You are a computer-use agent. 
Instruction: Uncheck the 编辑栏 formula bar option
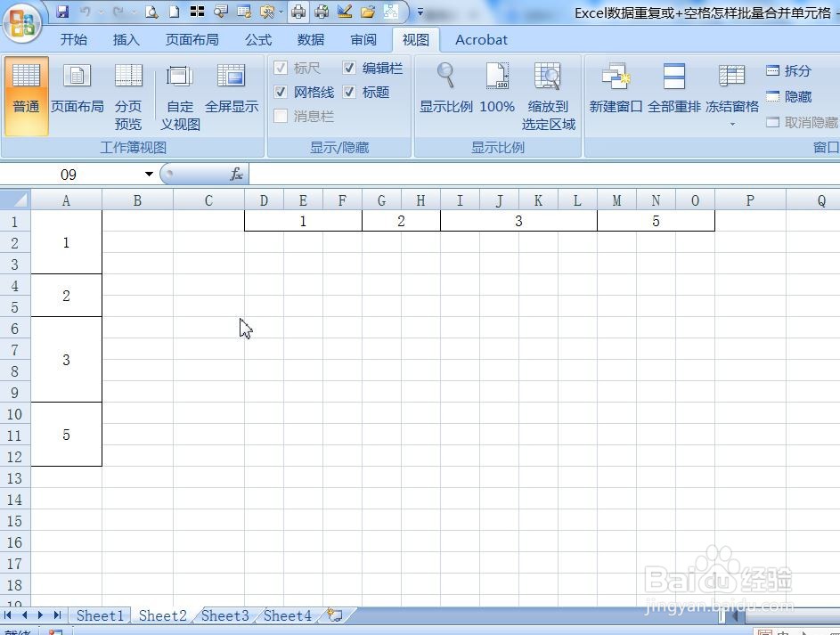[349, 68]
